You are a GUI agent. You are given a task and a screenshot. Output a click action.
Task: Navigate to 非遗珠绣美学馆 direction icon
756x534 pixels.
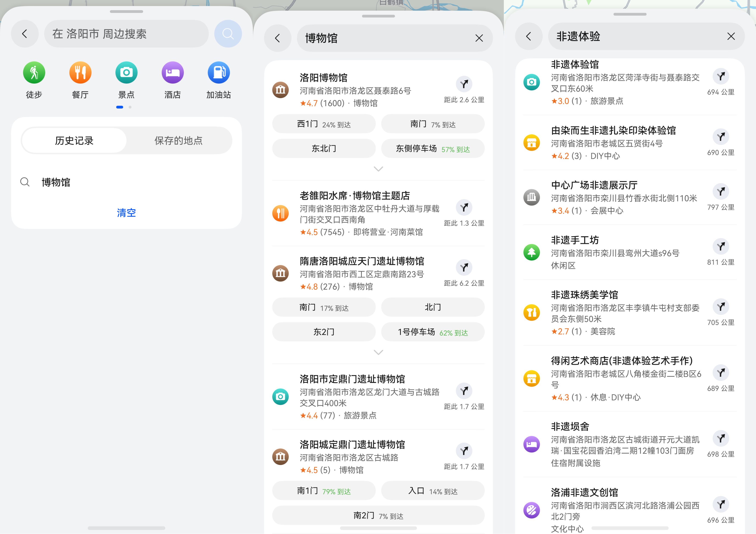pyautogui.click(x=721, y=307)
